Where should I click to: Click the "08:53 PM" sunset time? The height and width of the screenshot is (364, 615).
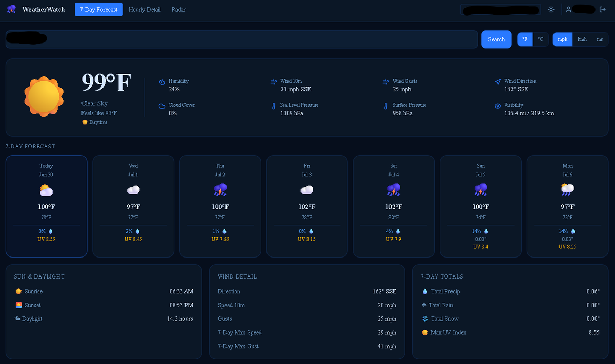tap(181, 305)
